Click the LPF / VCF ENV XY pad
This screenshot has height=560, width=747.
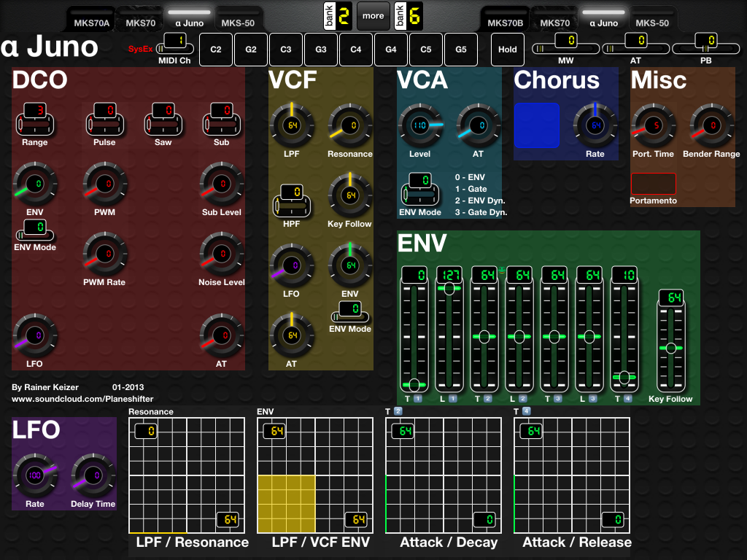(x=315, y=475)
